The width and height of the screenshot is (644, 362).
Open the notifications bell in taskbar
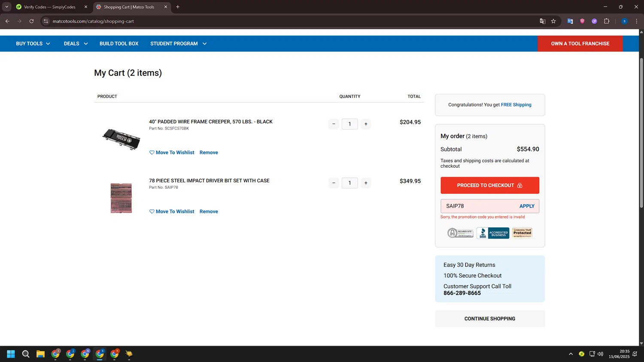[635, 354]
